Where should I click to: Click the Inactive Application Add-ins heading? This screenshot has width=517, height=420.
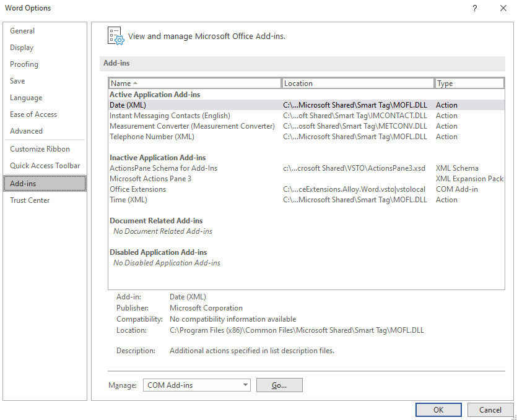(x=158, y=158)
